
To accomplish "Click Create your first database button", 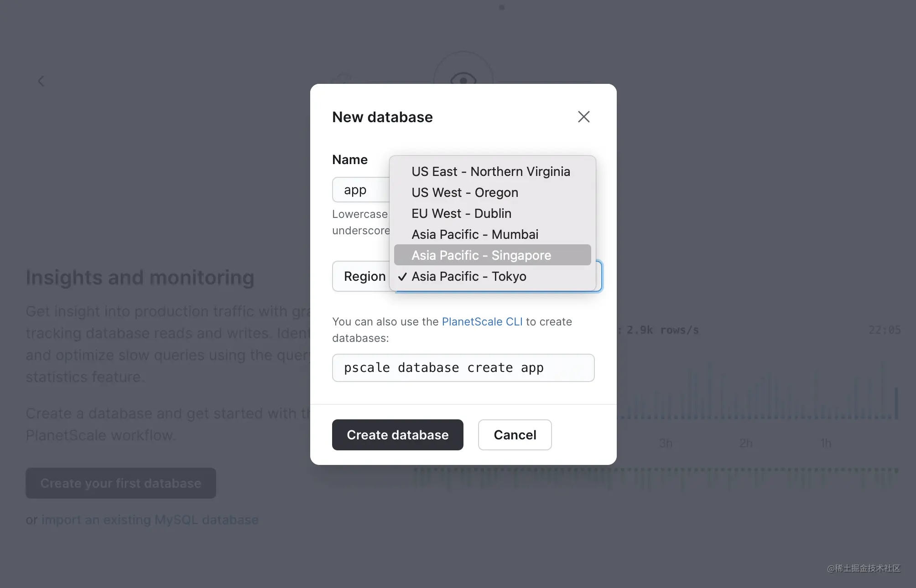I will (x=121, y=483).
